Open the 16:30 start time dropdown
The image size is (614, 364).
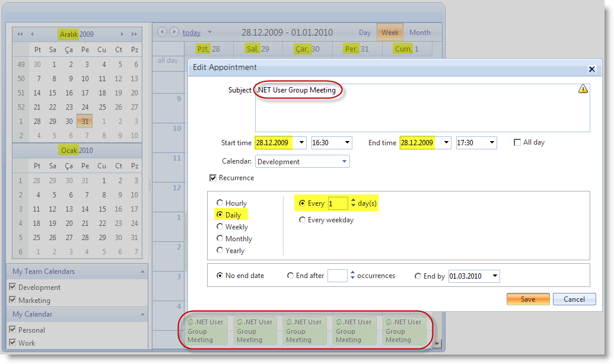(x=347, y=142)
